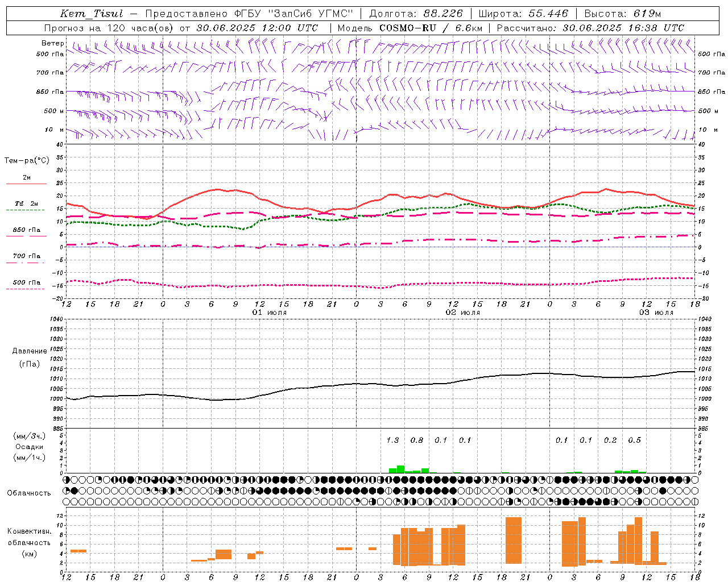Click the Облачность cloudiness label
The width and height of the screenshot is (728, 582).
(x=28, y=493)
